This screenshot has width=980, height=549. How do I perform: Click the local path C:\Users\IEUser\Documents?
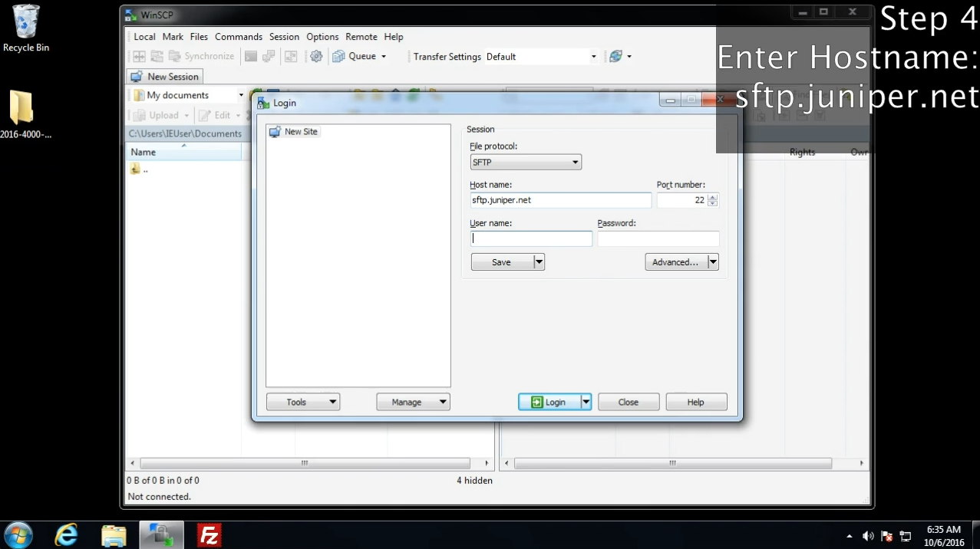click(185, 133)
